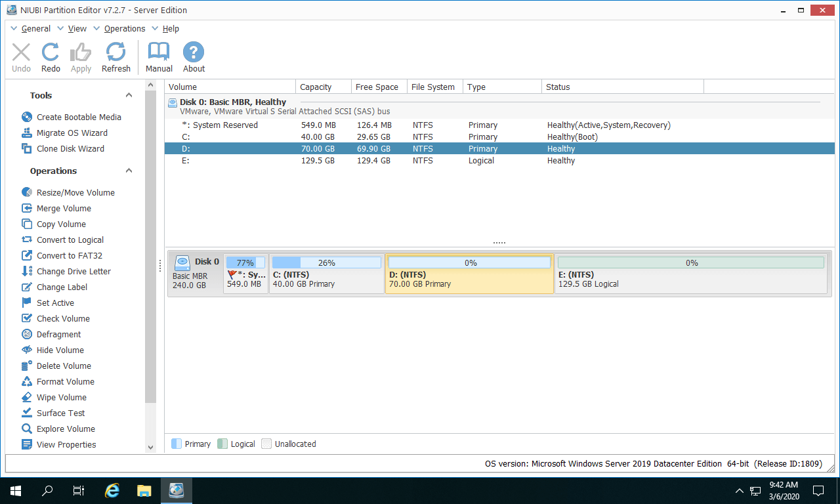Select Change Drive Letter in the sidebar
This screenshot has height=504, width=840.
pos(74,271)
